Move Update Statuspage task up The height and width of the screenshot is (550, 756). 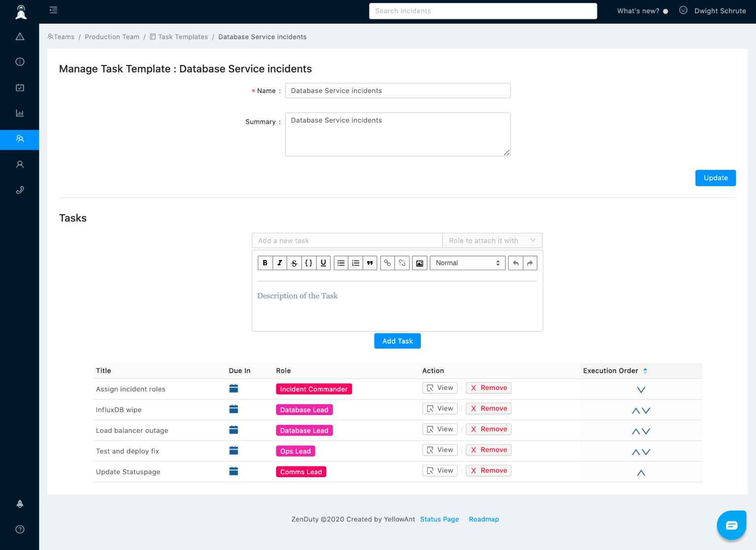pos(641,473)
